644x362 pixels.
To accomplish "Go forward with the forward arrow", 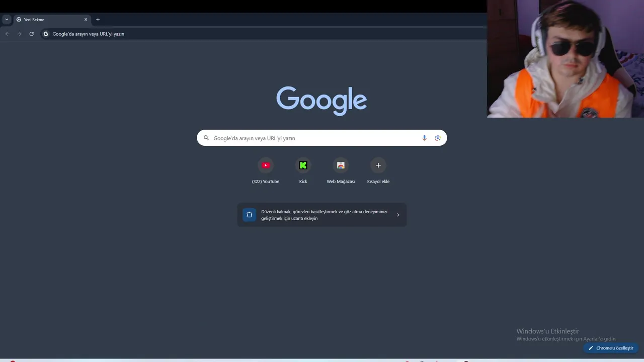I will (x=19, y=34).
